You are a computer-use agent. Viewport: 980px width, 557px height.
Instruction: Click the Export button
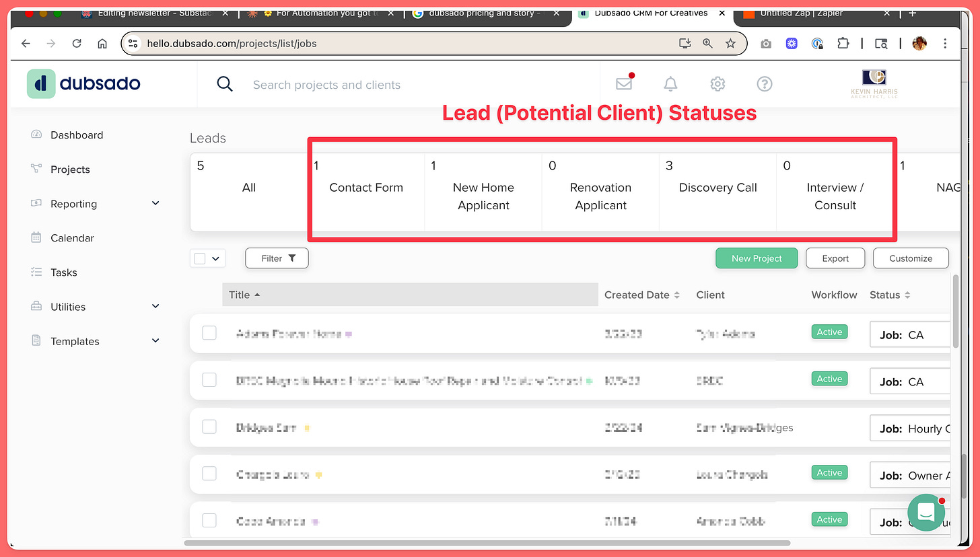835,258
